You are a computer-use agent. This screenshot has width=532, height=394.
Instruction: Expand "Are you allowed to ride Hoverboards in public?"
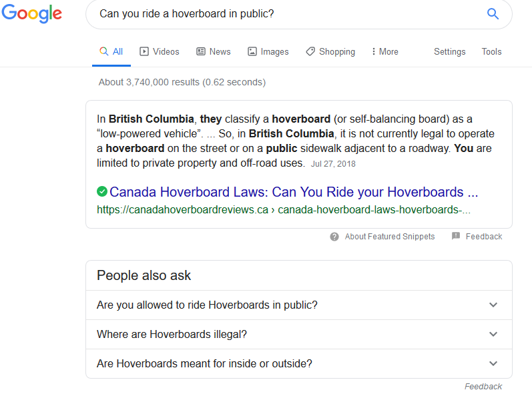point(299,305)
